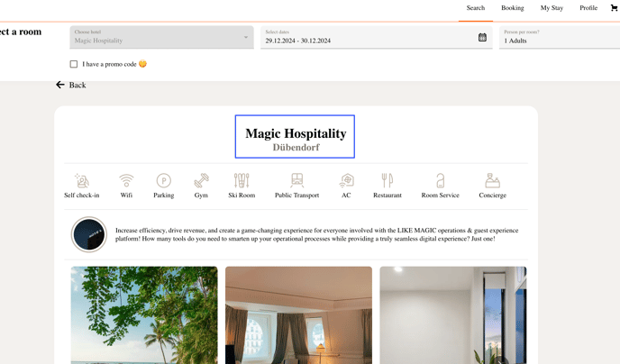The height and width of the screenshot is (364, 620).
Task: Click the Public Transport icon
Action: (297, 180)
